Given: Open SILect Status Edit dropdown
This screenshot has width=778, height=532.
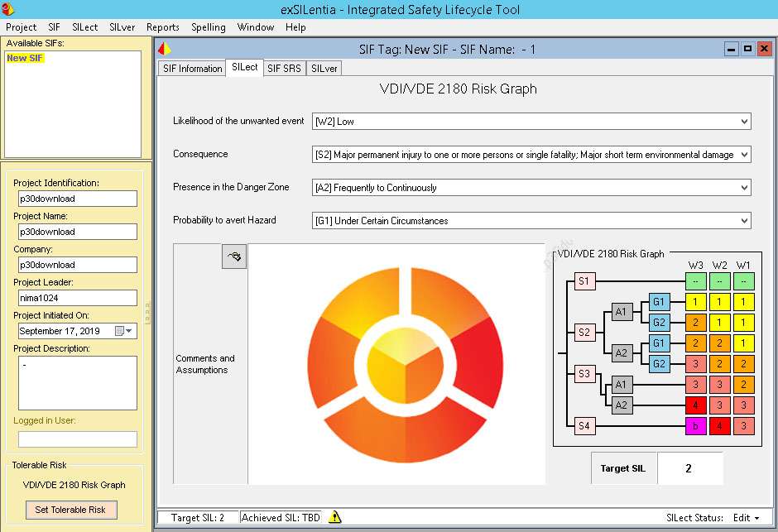Looking at the screenshot, I should 746,518.
